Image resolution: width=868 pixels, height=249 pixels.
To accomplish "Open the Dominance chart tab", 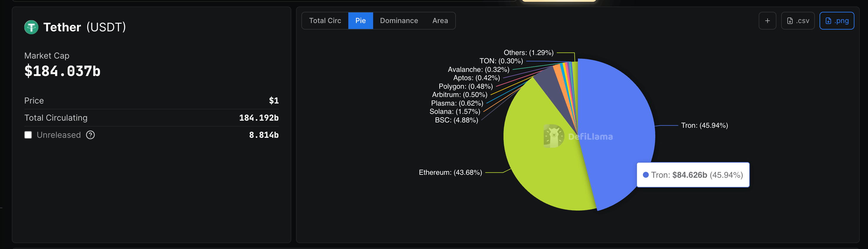I will 399,21.
